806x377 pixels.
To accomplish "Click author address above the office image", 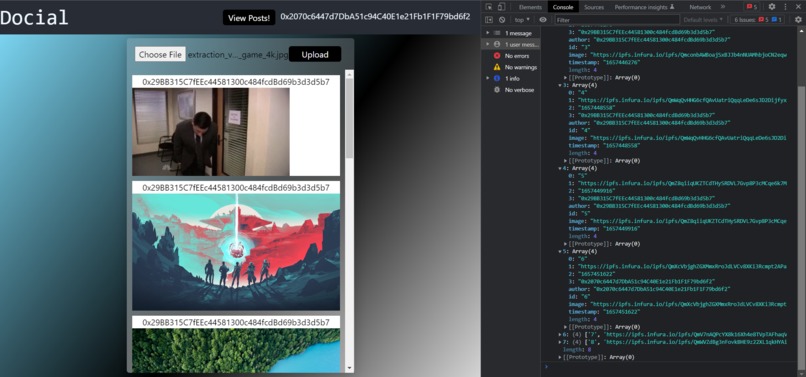I will tap(236, 82).
